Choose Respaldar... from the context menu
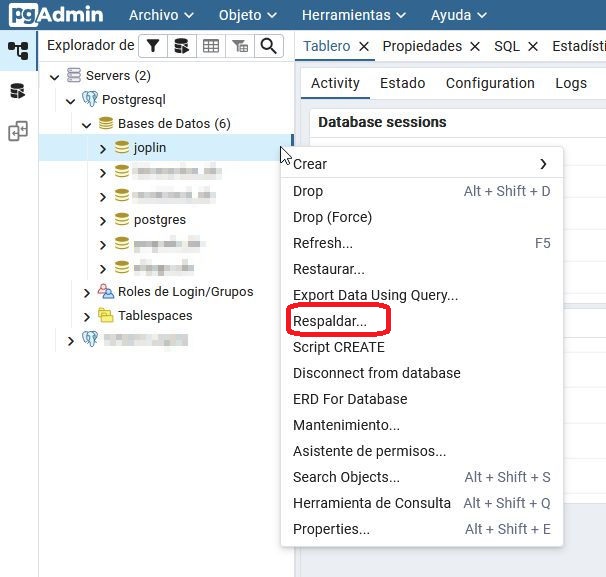This screenshot has width=606, height=577. tap(330, 321)
